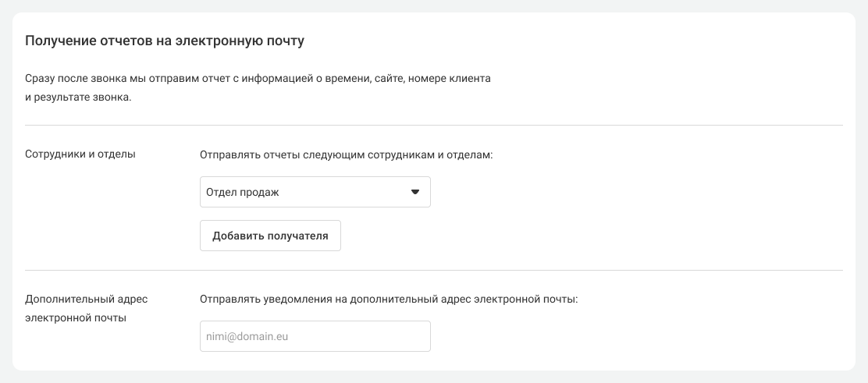This screenshot has width=868, height=383.
Task: Click the label "Отправлять уведомления на дополнительный адрес электронной почты:"
Action: point(389,300)
